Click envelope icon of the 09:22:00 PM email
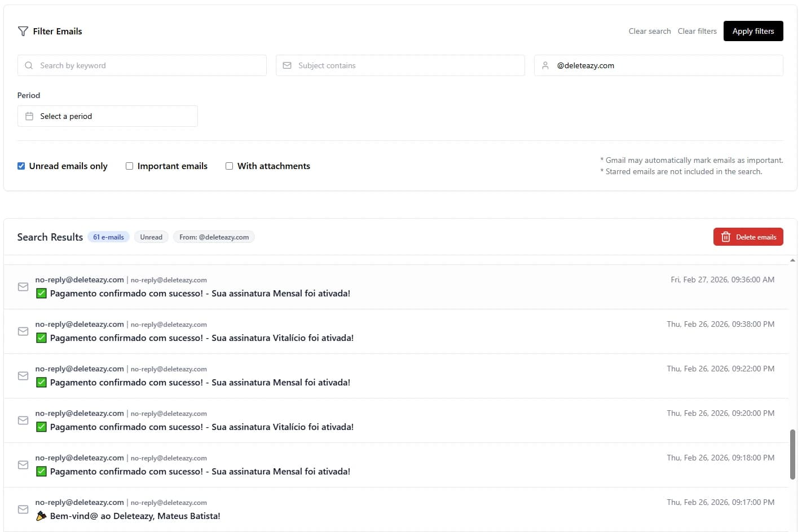Viewport: 802px width, 532px height. [x=23, y=376]
